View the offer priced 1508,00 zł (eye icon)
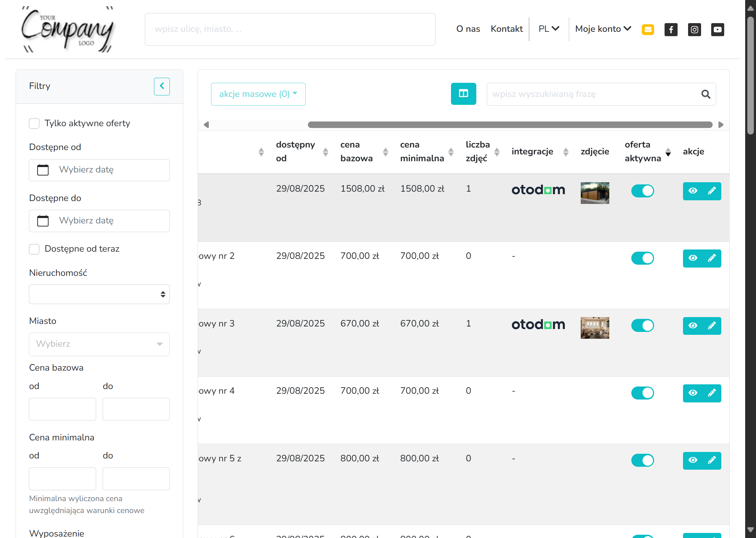Viewport: 756px width, 538px height. click(x=693, y=191)
